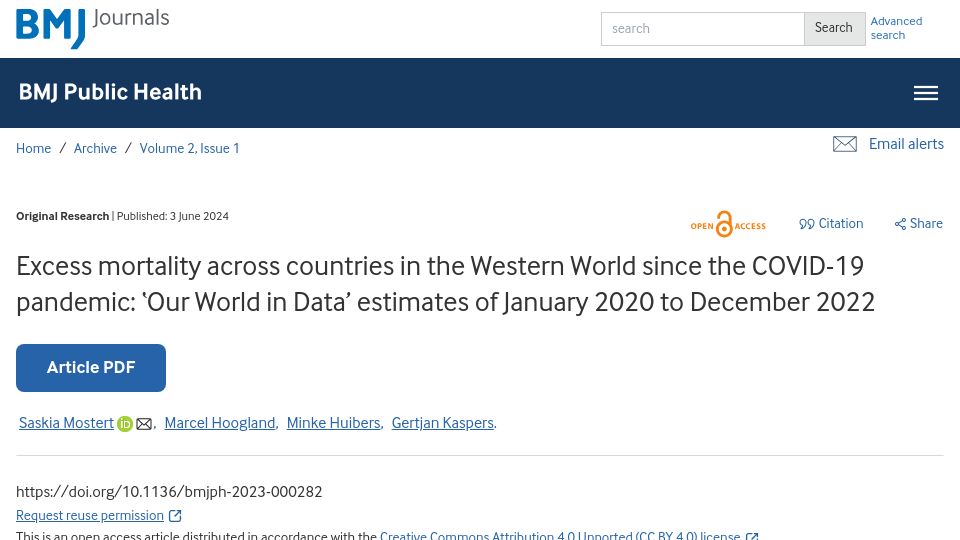Click the Share icon
960x540 pixels.
click(900, 224)
